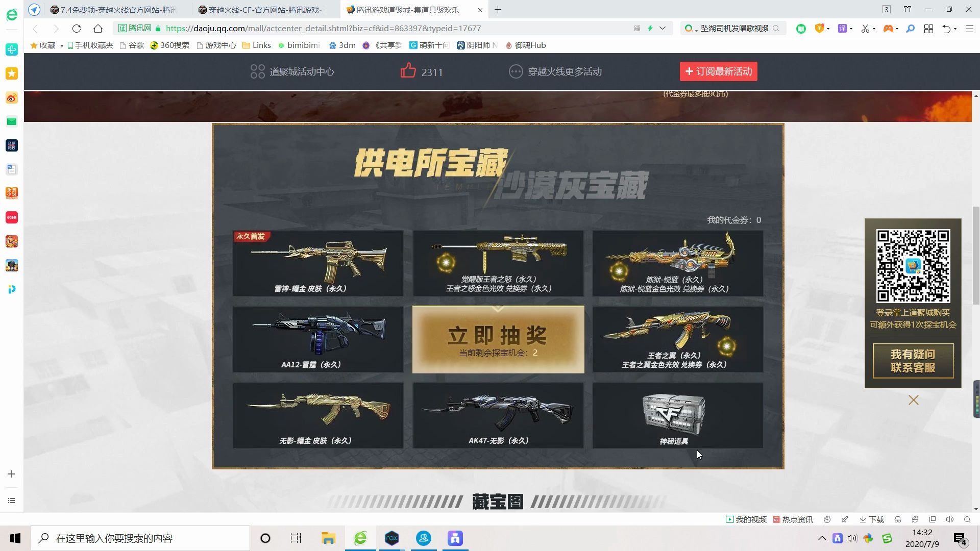Open the game center gamepad icon in the toolbar
980x551 pixels.
[888, 29]
